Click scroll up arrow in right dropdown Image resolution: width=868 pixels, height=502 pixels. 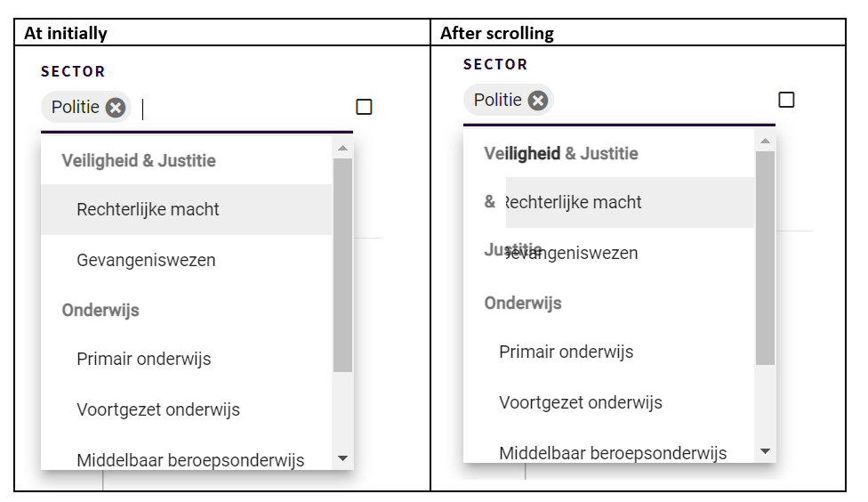765,141
